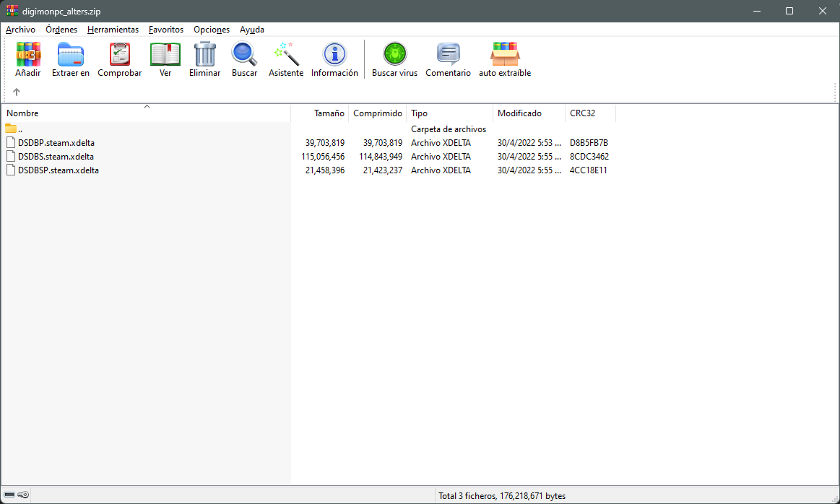Open the Comentario icon
840x504 pixels.
(449, 55)
